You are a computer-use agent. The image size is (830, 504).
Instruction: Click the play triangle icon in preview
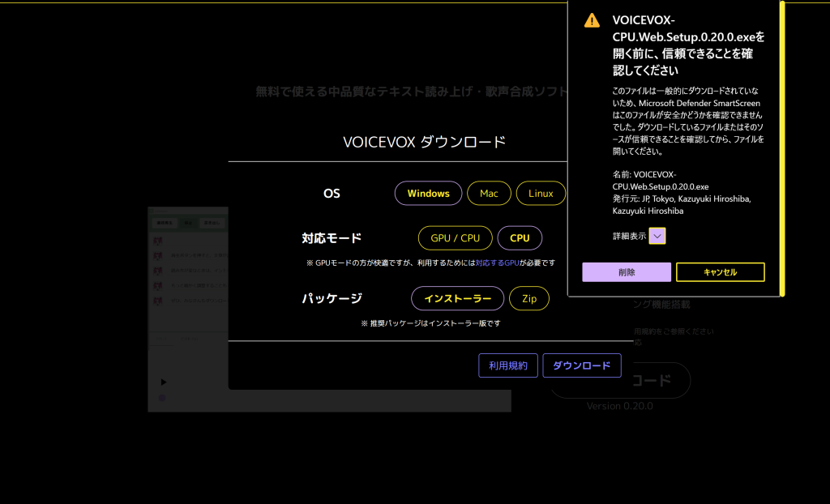(163, 382)
